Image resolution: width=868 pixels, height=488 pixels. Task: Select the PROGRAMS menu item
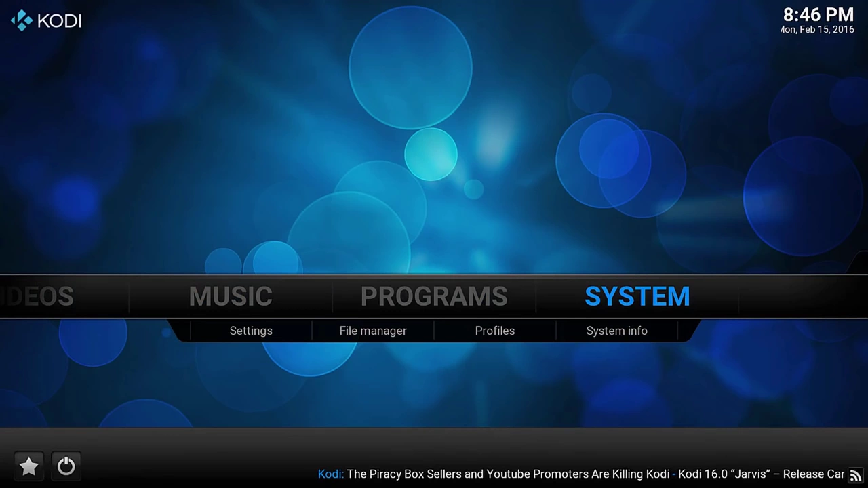point(434,296)
